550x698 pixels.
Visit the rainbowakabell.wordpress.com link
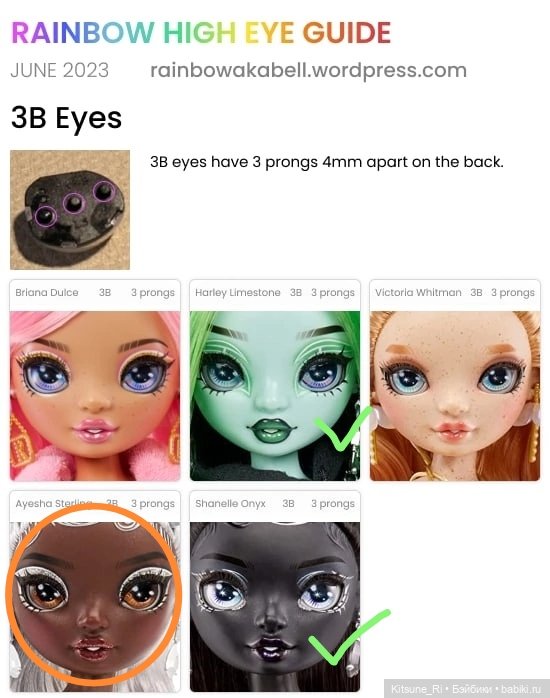(308, 71)
